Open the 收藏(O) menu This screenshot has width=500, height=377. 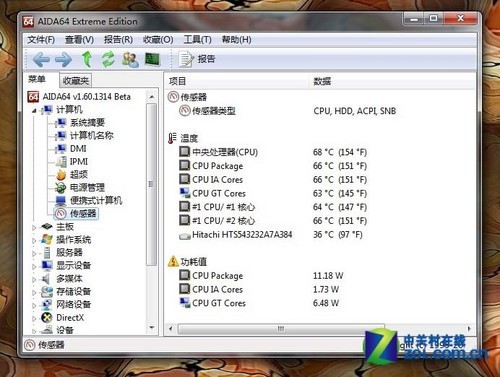(158, 40)
